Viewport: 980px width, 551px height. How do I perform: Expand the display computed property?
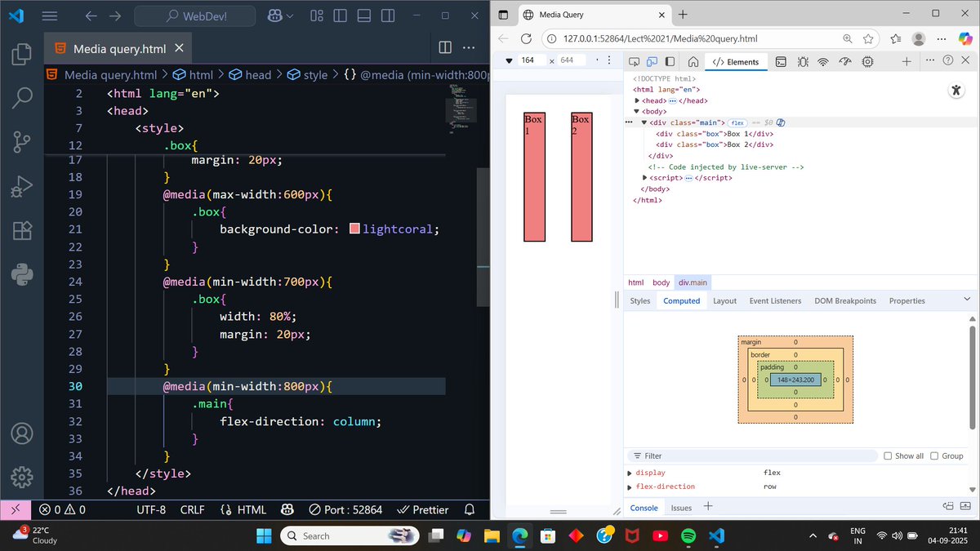pos(629,473)
